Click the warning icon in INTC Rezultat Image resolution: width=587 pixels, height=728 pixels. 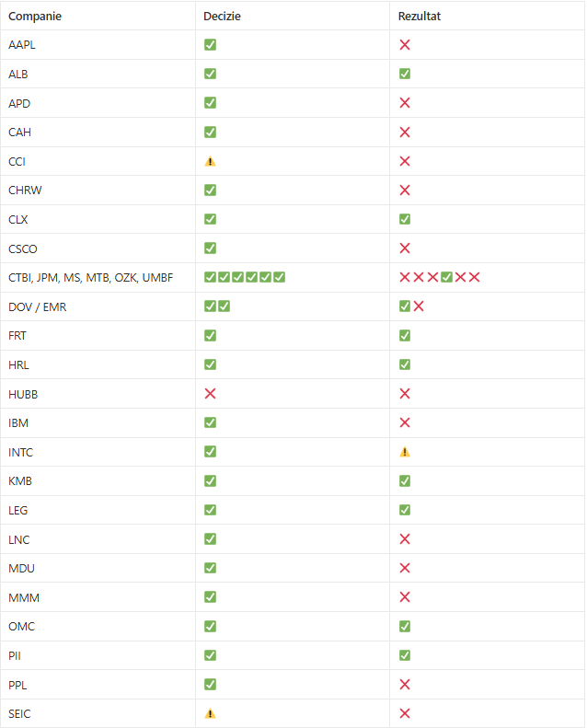click(405, 452)
